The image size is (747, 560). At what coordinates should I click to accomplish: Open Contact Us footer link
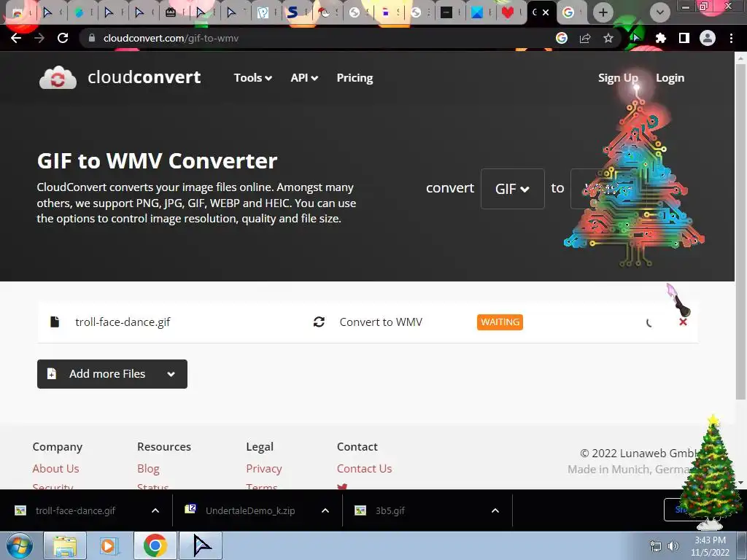coord(365,469)
